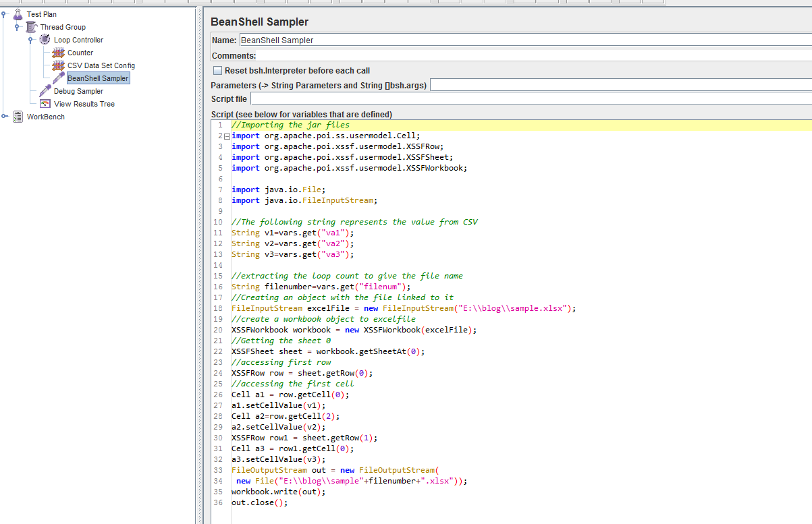Image resolution: width=812 pixels, height=524 pixels.
Task: Click the BeanShell Sampler pencil icon
Action: [x=58, y=78]
